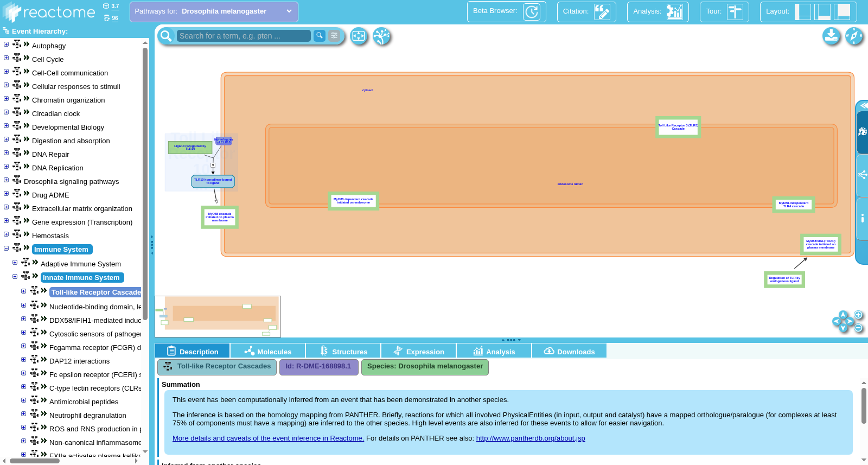The image size is (868, 465).
Task: Select TLR10 homodimer bound to ligand node
Action: click(213, 181)
